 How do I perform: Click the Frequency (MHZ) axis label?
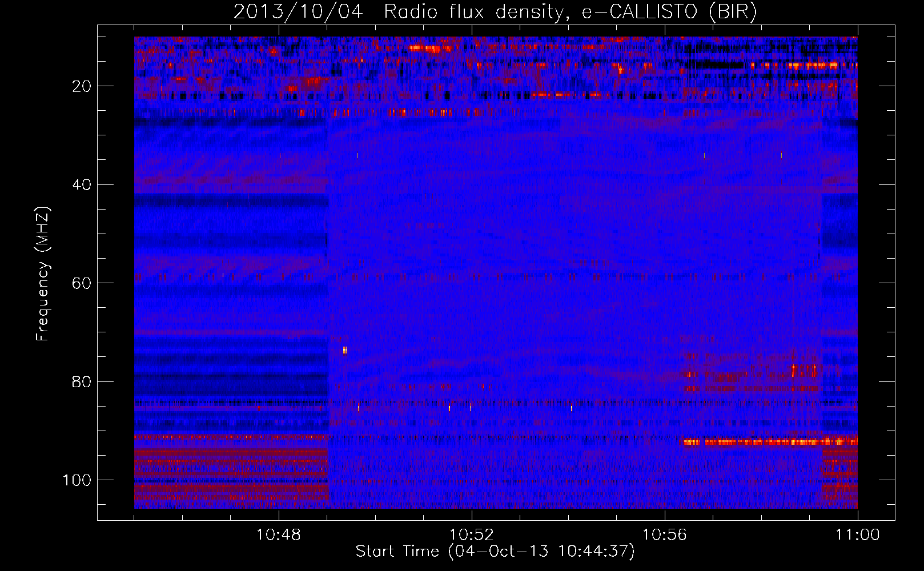pyautogui.click(x=43, y=274)
